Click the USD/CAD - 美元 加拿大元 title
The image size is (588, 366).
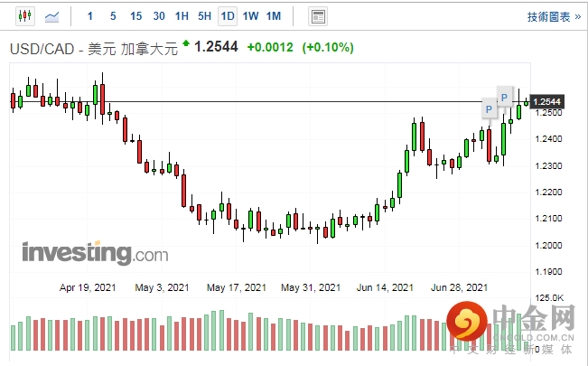(94, 49)
